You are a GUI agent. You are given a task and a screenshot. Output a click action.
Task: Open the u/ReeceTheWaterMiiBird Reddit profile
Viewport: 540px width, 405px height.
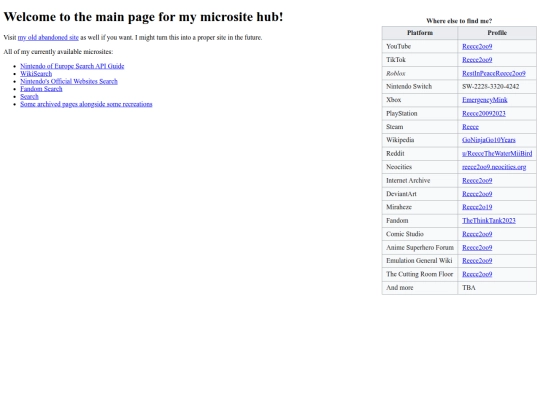pos(497,153)
